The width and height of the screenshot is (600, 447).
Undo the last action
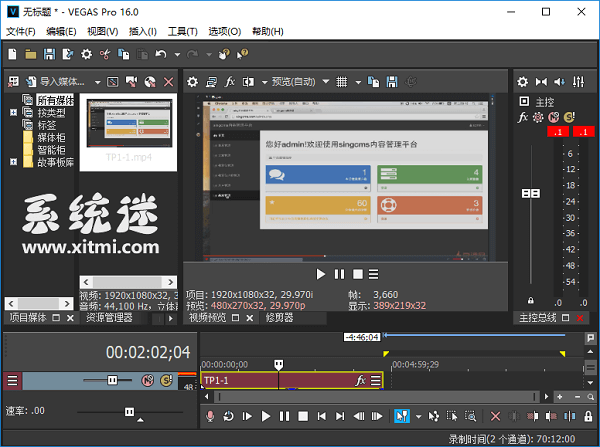click(161, 54)
